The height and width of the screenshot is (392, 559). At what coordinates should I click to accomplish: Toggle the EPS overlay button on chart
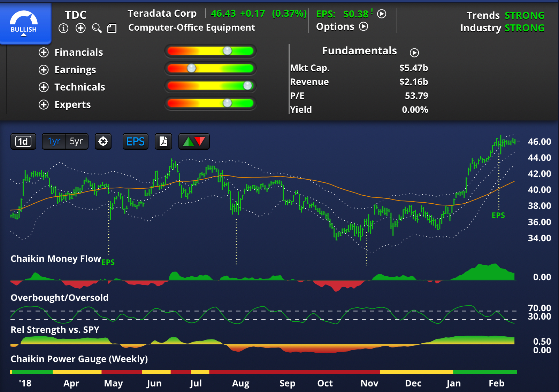point(135,142)
